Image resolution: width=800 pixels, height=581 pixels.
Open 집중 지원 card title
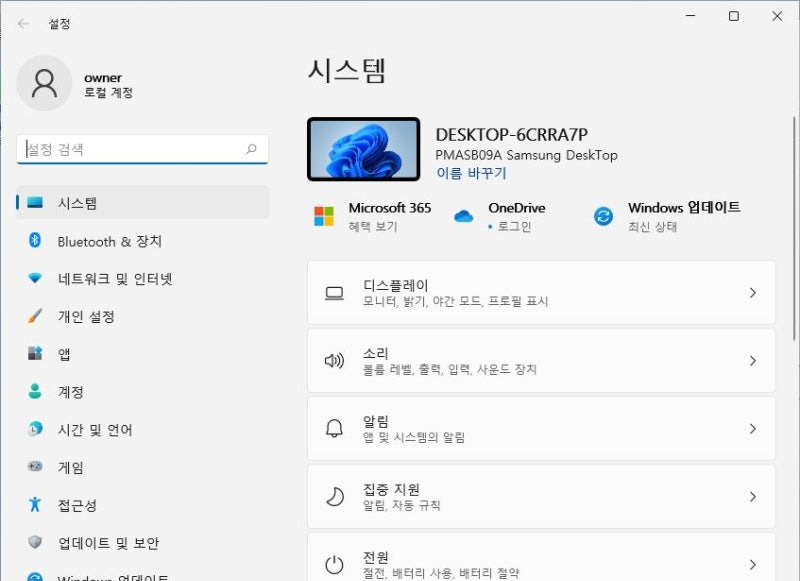tap(391, 489)
